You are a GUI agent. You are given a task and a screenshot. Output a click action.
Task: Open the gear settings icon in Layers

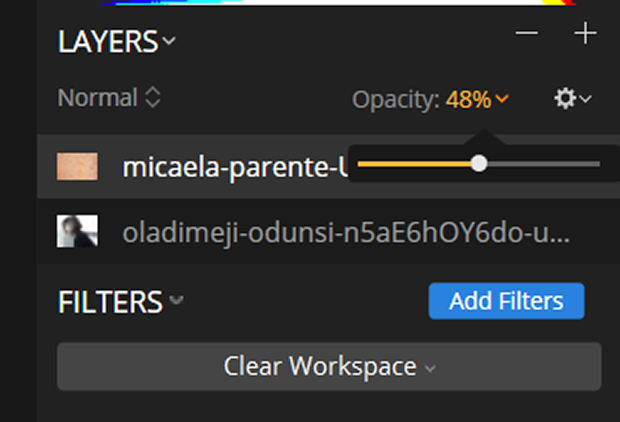[x=565, y=98]
